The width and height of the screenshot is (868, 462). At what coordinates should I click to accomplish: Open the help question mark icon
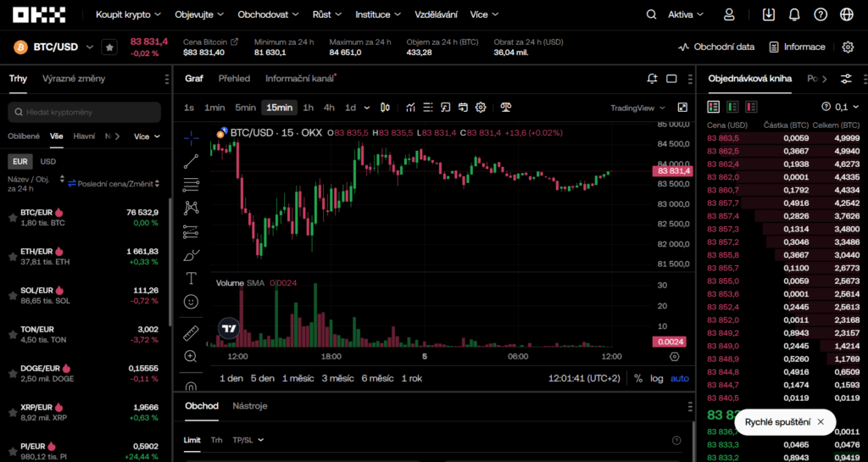click(821, 14)
